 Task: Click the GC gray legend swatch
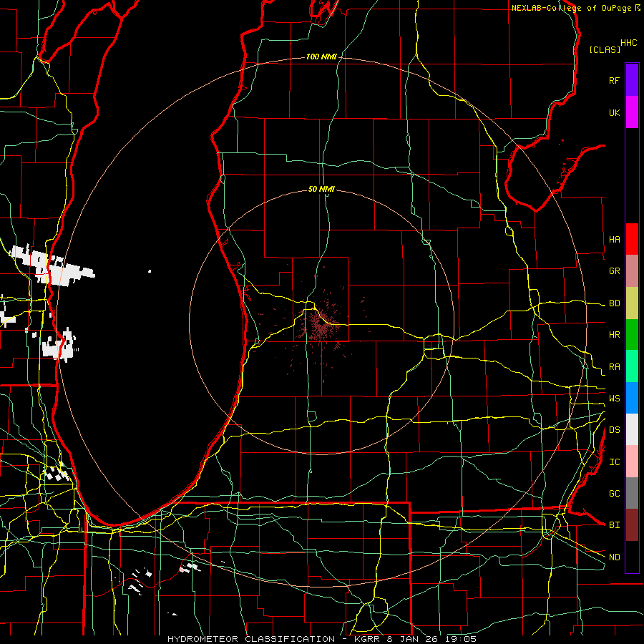click(x=632, y=493)
